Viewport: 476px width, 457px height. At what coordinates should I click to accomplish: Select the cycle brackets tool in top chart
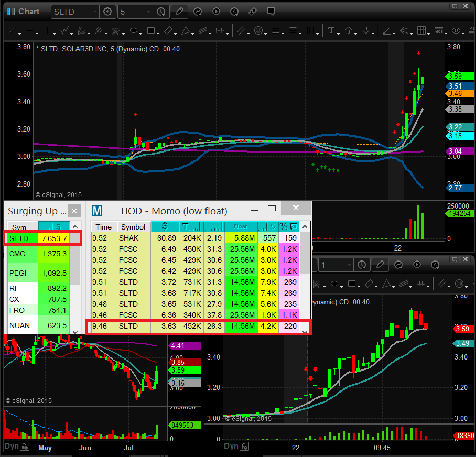point(220,30)
